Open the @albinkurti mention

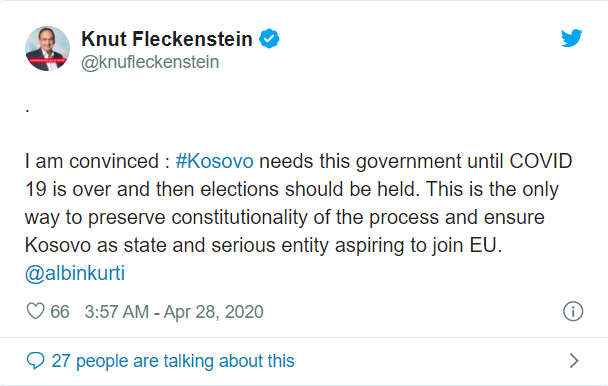75,273
